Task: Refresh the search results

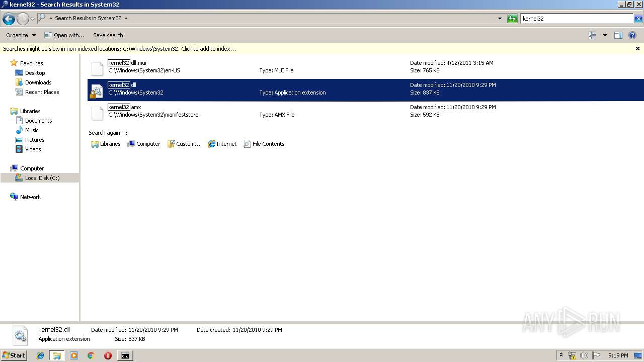Action: point(512,19)
